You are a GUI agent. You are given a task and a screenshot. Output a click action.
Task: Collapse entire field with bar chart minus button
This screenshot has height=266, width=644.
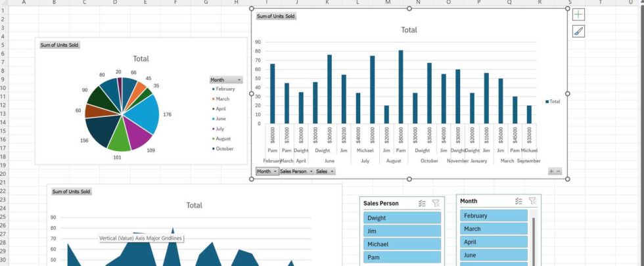(559, 171)
